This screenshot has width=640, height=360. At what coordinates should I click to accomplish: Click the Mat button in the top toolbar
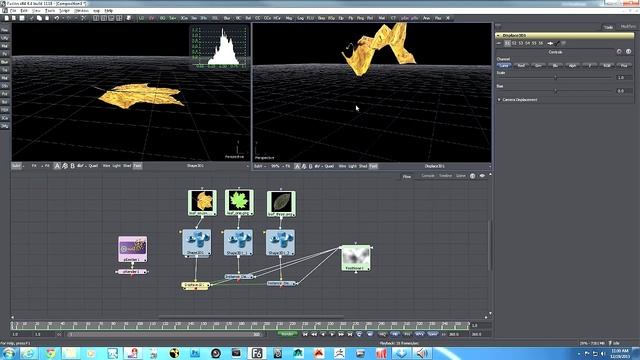[382, 18]
